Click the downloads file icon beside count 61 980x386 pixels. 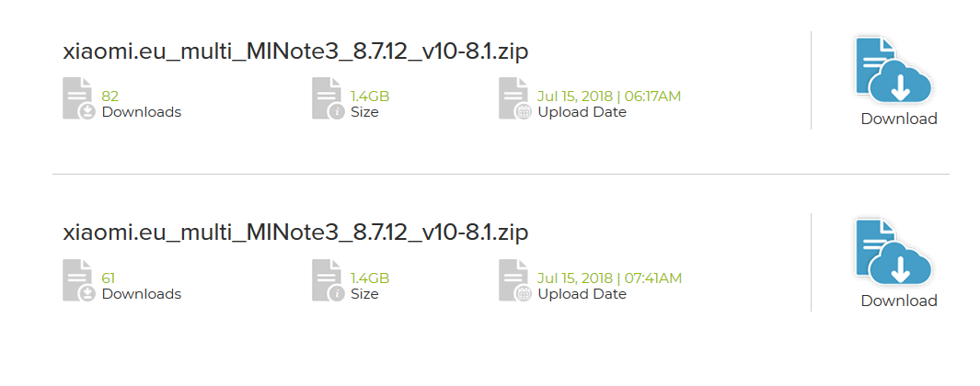pos(78,281)
